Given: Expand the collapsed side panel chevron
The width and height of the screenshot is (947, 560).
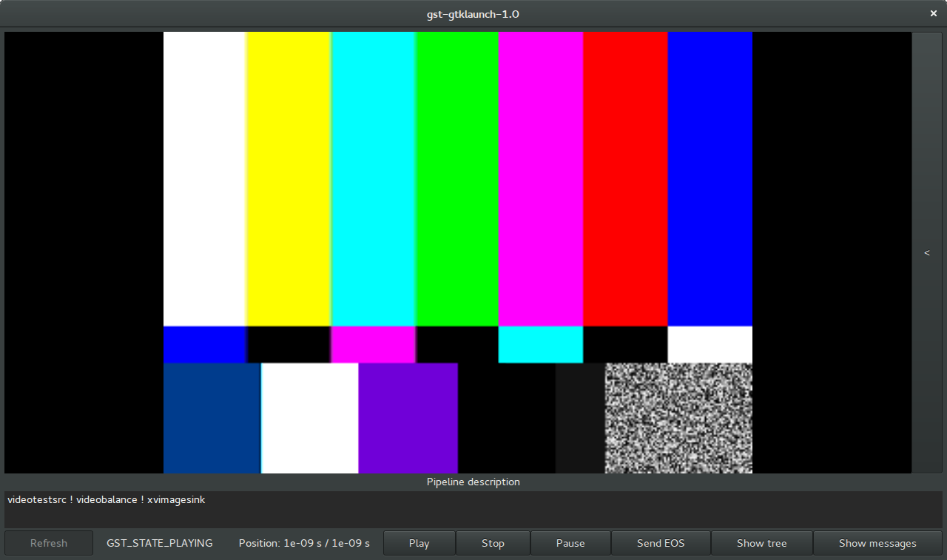Looking at the screenshot, I should click(x=927, y=252).
